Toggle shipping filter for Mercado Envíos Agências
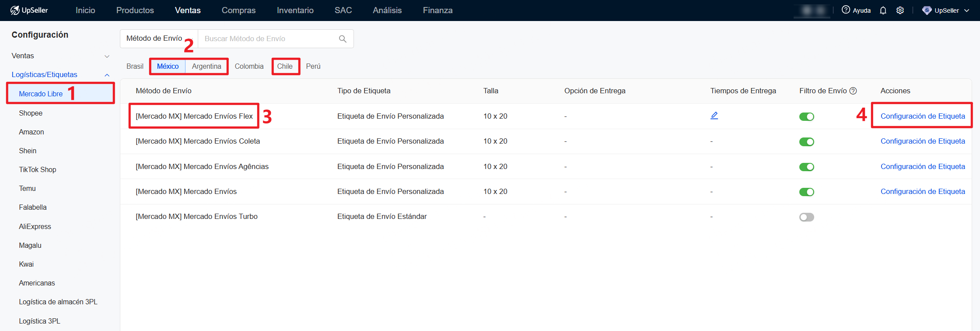 click(806, 167)
